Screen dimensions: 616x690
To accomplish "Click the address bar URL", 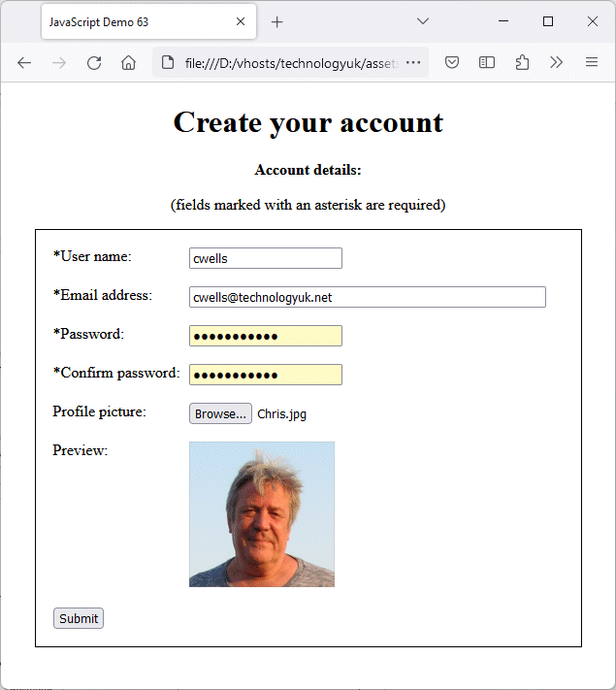I will [x=291, y=63].
